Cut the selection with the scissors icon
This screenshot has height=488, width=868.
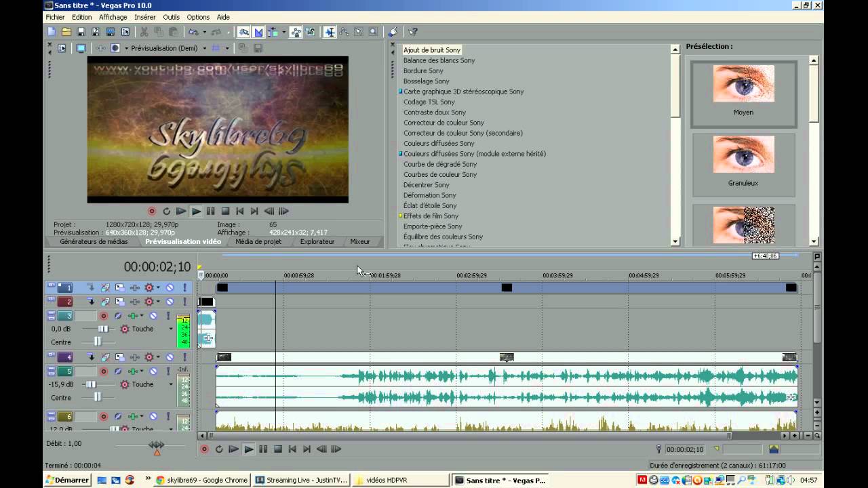pos(144,32)
